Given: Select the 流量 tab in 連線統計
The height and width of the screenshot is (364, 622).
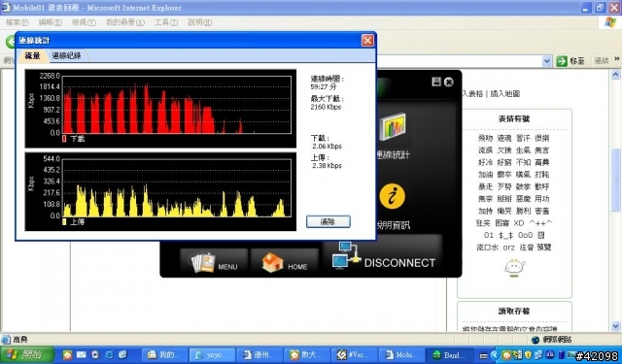Looking at the screenshot, I should 32,56.
